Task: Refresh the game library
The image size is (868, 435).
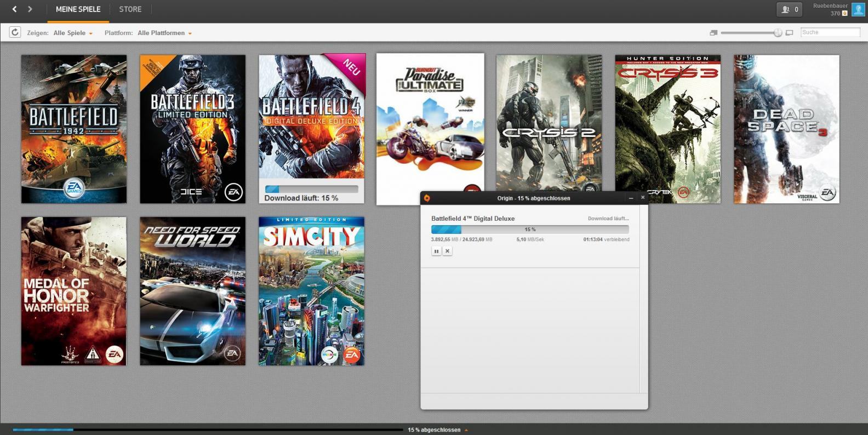Action: pyautogui.click(x=15, y=32)
